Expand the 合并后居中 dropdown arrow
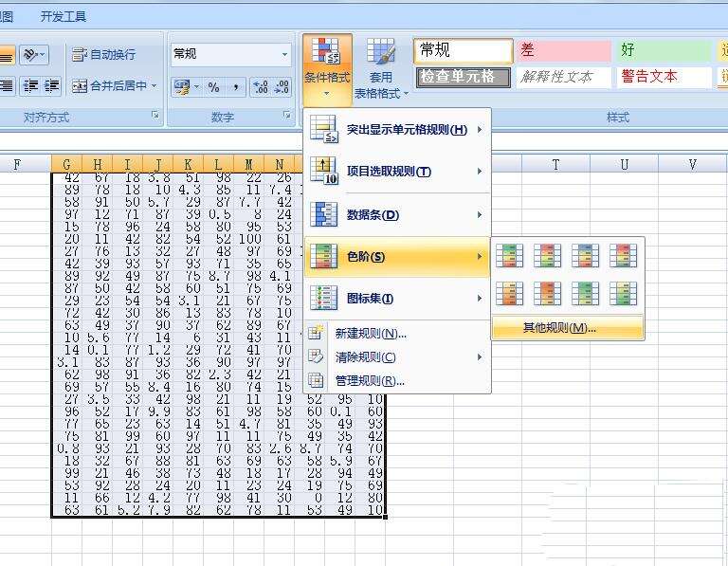Viewport: 728px width, 566px height. pos(154,86)
